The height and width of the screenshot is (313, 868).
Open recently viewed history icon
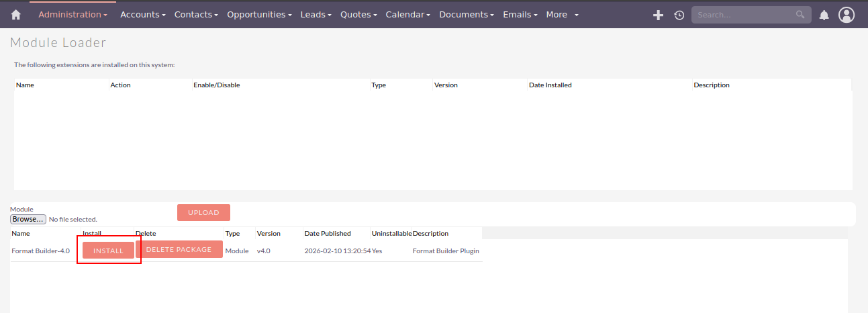point(679,15)
